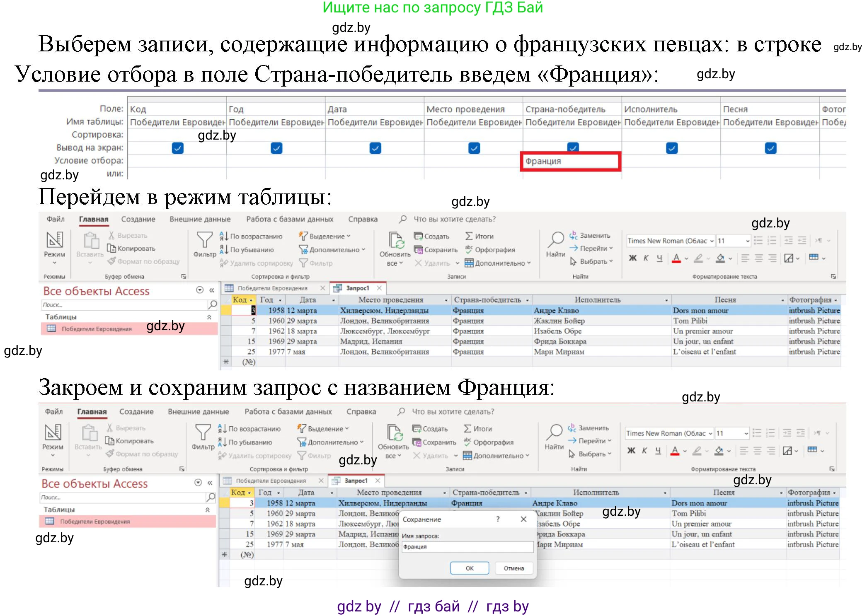Apply bold with Ж button

coord(632,258)
